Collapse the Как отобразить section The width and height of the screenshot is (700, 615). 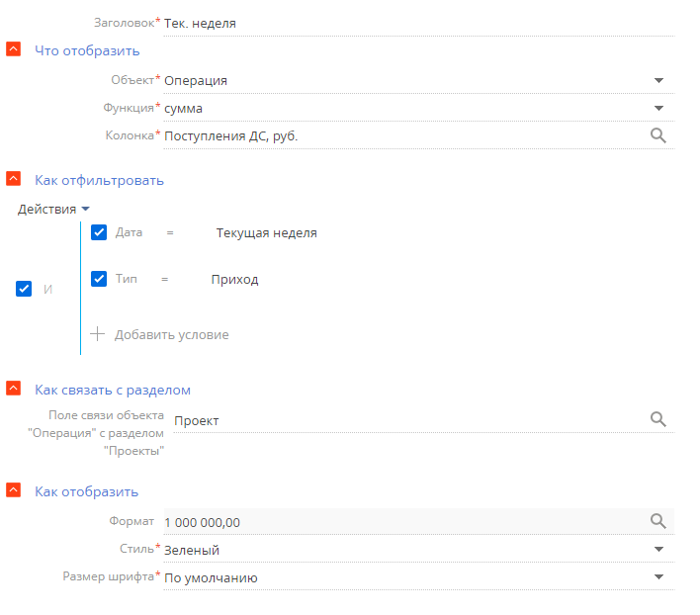point(14,490)
